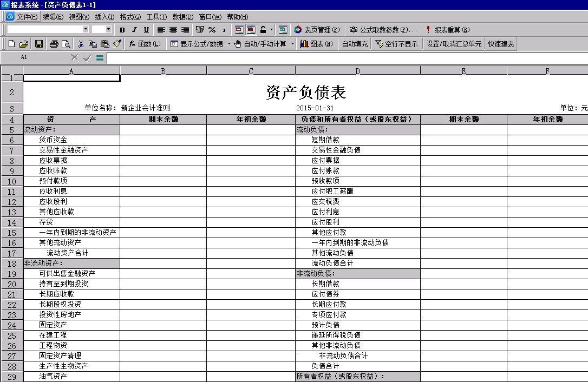Print the balance sheet
The width and height of the screenshot is (588, 382).
(54, 44)
